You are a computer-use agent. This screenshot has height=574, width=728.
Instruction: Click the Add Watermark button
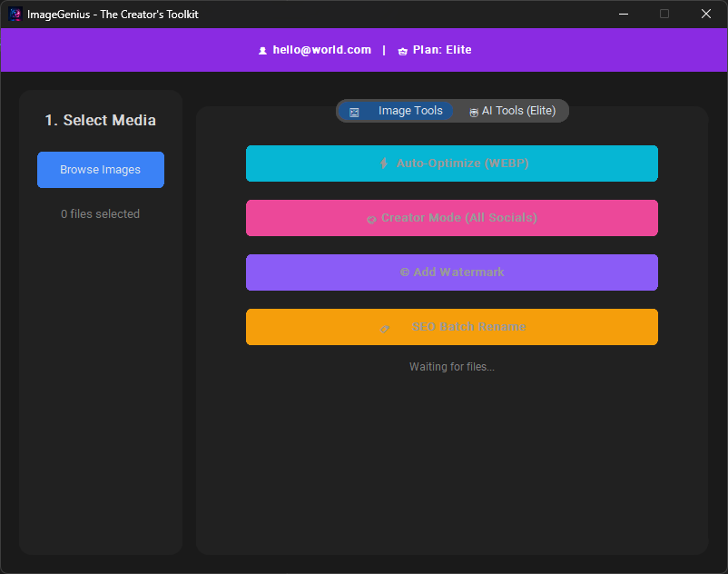pos(452,272)
